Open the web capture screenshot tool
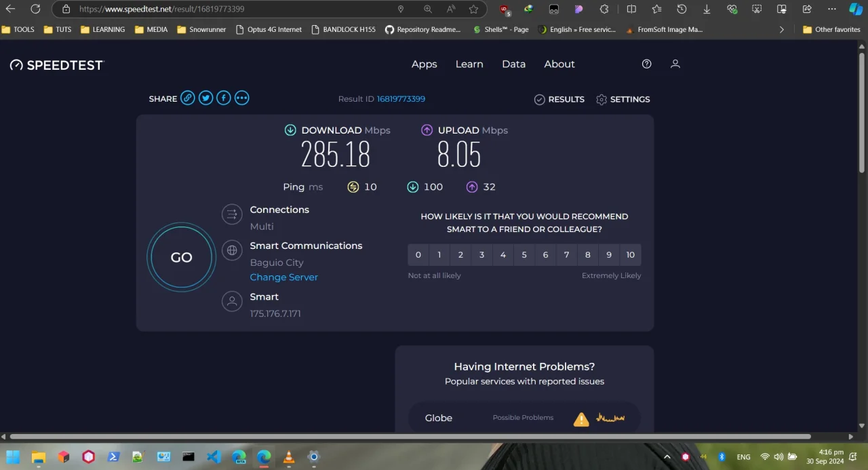Screen dimensions: 868x470 [x=757, y=9]
